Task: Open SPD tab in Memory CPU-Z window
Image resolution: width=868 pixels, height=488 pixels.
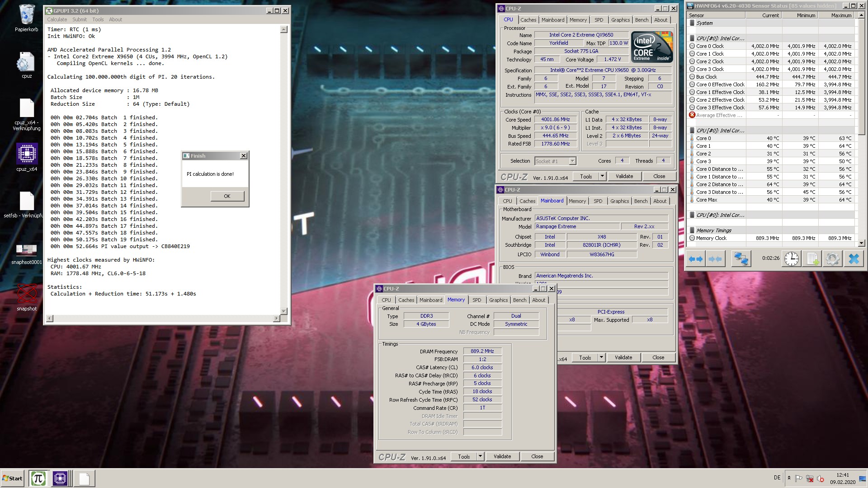Action: 476,300
